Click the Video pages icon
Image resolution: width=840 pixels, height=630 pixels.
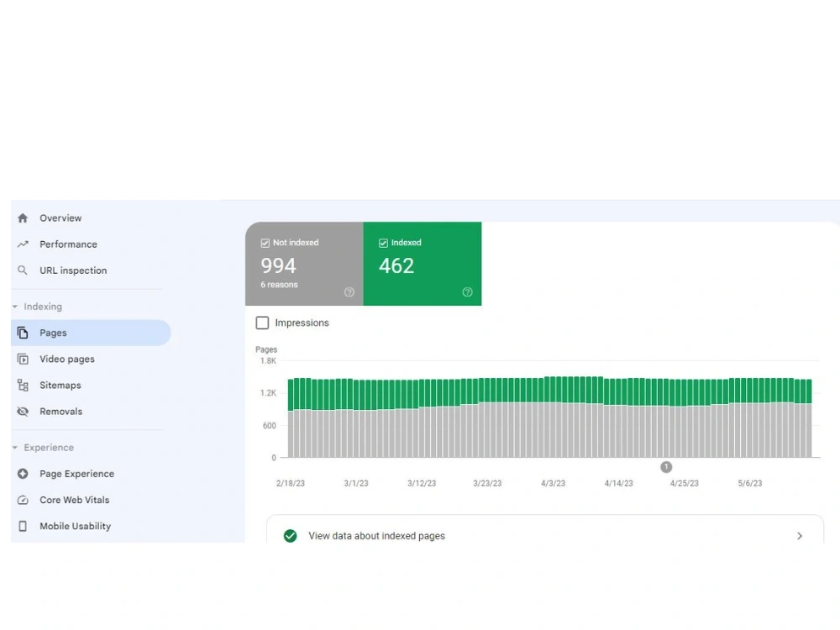[x=23, y=359]
